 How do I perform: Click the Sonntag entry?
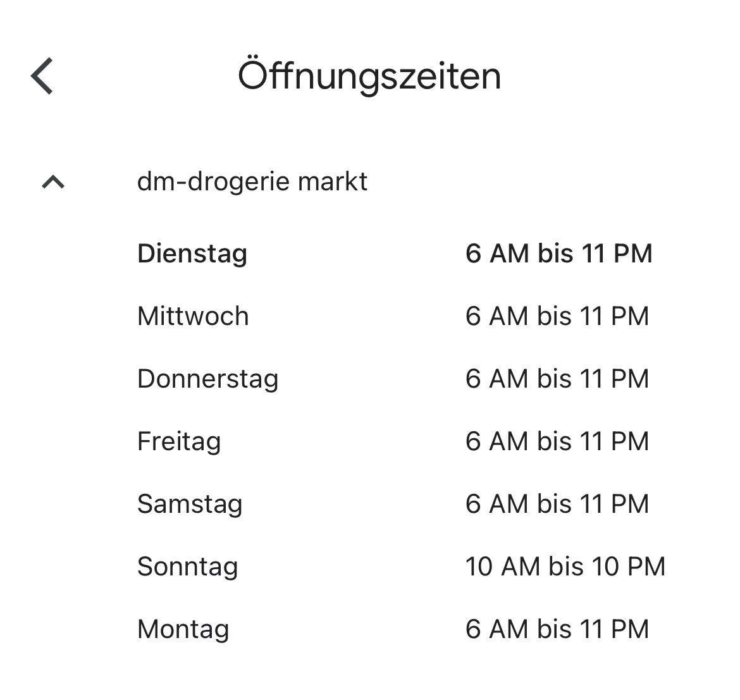(186, 566)
